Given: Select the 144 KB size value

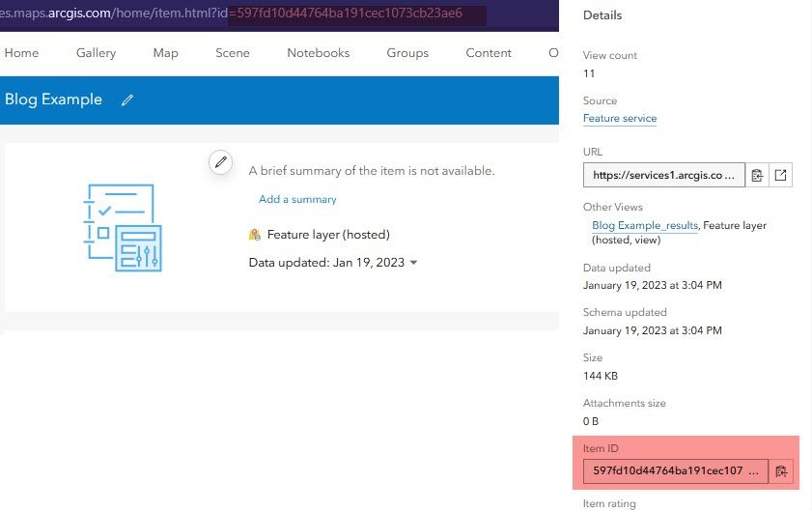Looking at the screenshot, I should (x=601, y=376).
